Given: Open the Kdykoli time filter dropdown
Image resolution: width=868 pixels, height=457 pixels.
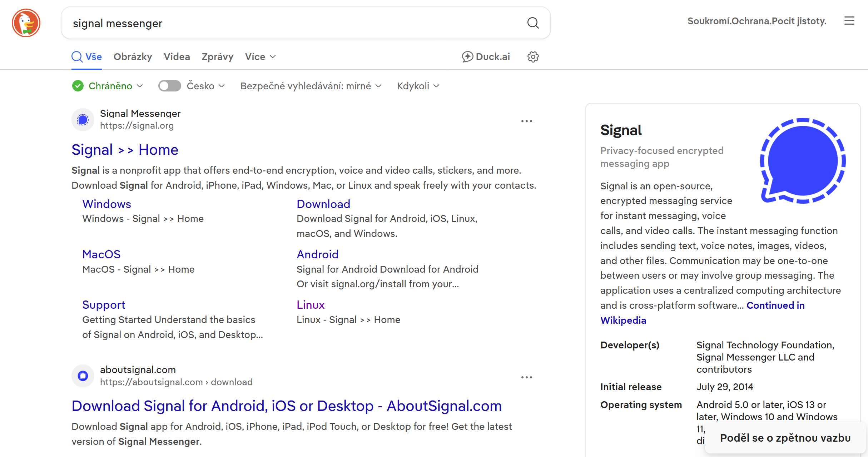Looking at the screenshot, I should click(418, 86).
